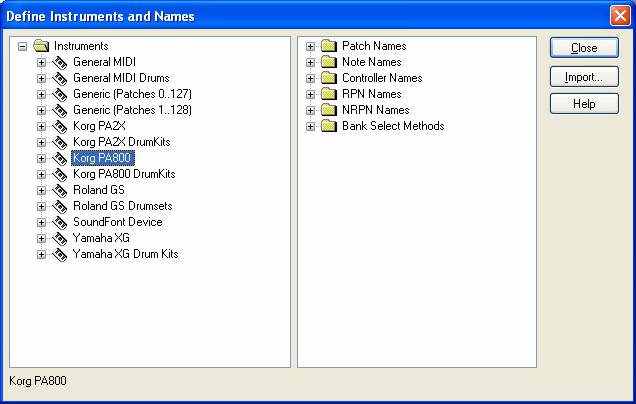Image resolution: width=636 pixels, height=404 pixels.
Task: Select the SoundFont Device label
Action: click(118, 222)
